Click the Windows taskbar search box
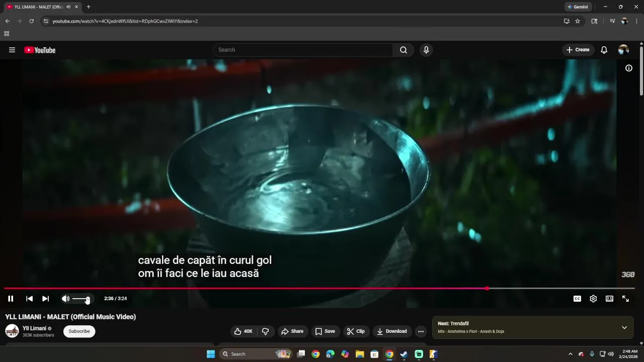Viewport: 644px width, 362px height. pyautogui.click(x=256, y=354)
